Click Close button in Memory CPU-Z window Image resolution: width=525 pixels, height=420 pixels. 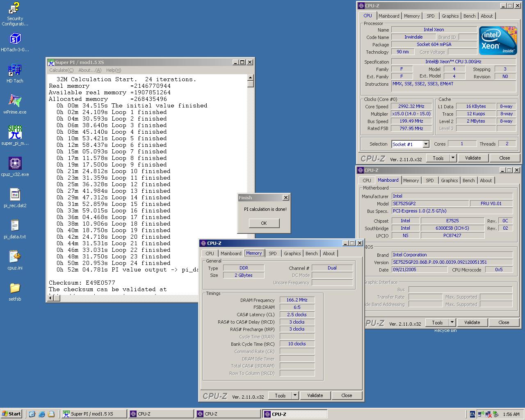[x=347, y=395]
